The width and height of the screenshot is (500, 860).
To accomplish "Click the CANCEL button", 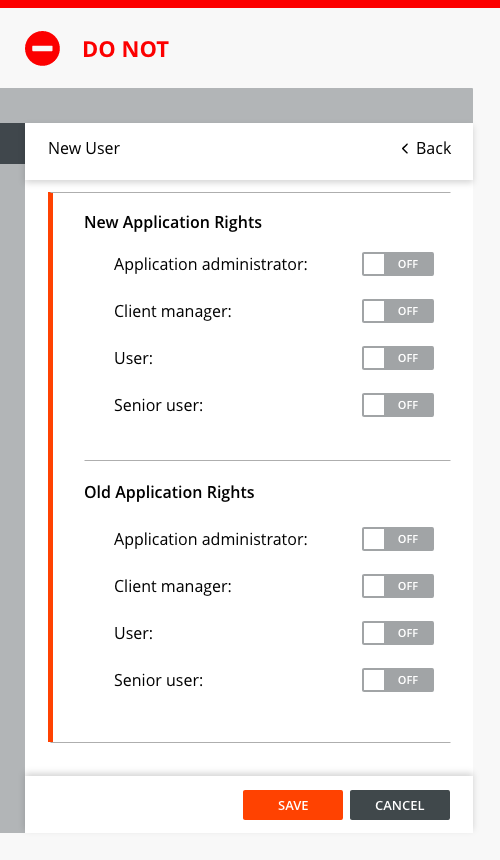I will (x=400, y=805).
